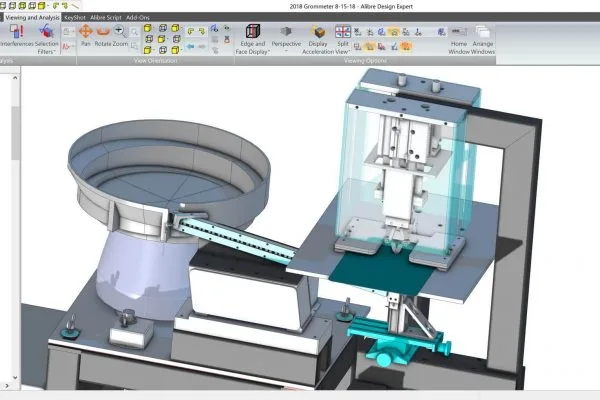Viewport: 600px width, 400px height.
Task: Click the red icon beside the view arrows
Action: point(227,39)
